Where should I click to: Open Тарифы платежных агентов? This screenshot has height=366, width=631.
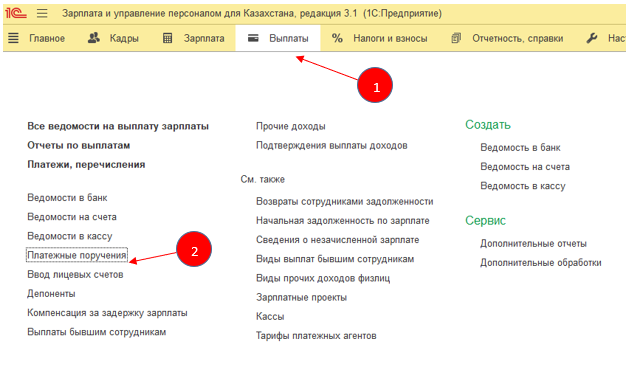(316, 336)
